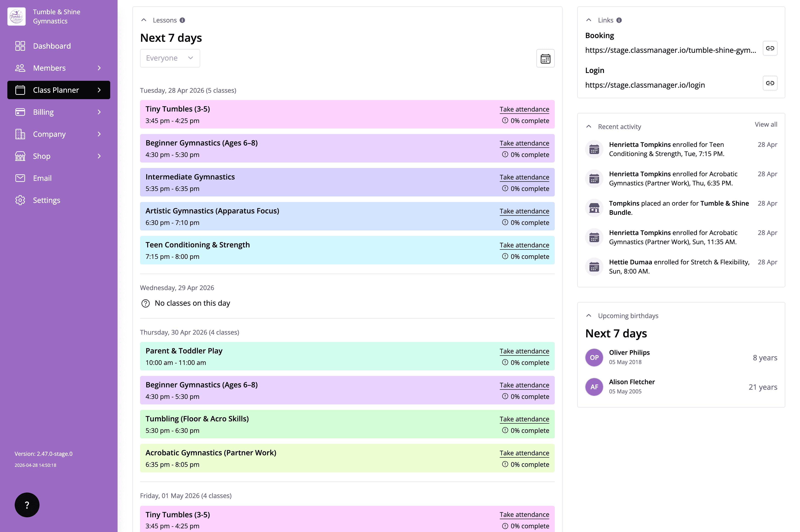Click the Lessons info icon
The width and height of the screenshot is (800, 532).
pos(182,20)
